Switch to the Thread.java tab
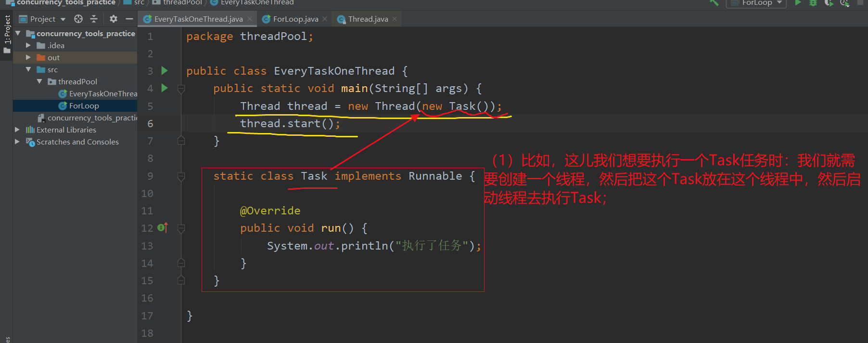Screen dimensions: 868x343 pyautogui.click(x=368, y=19)
